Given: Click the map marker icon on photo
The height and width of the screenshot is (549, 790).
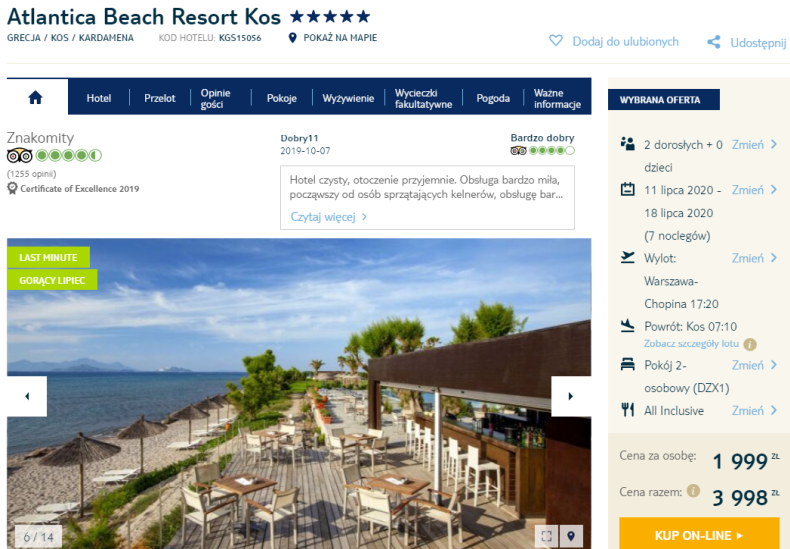Looking at the screenshot, I should [571, 536].
